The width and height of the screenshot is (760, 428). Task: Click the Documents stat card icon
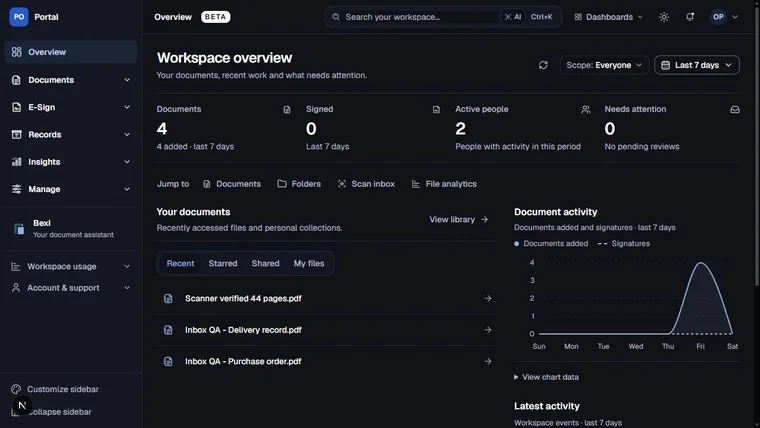287,110
